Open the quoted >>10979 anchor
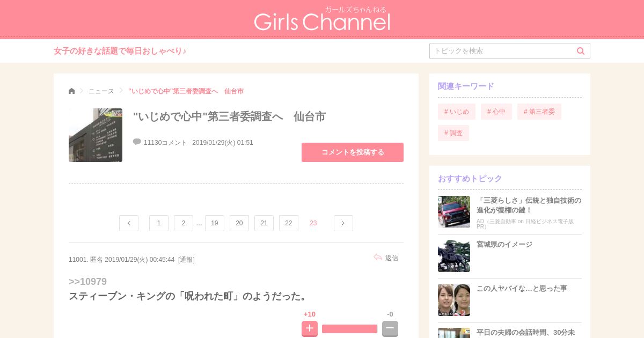644x338 pixels. pos(87,282)
